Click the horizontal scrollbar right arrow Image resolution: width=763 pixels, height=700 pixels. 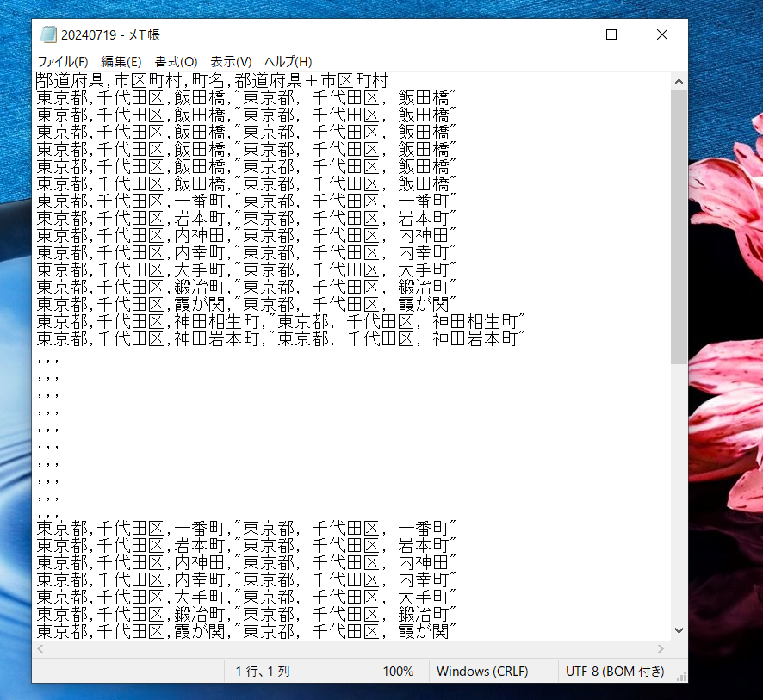pos(661,648)
